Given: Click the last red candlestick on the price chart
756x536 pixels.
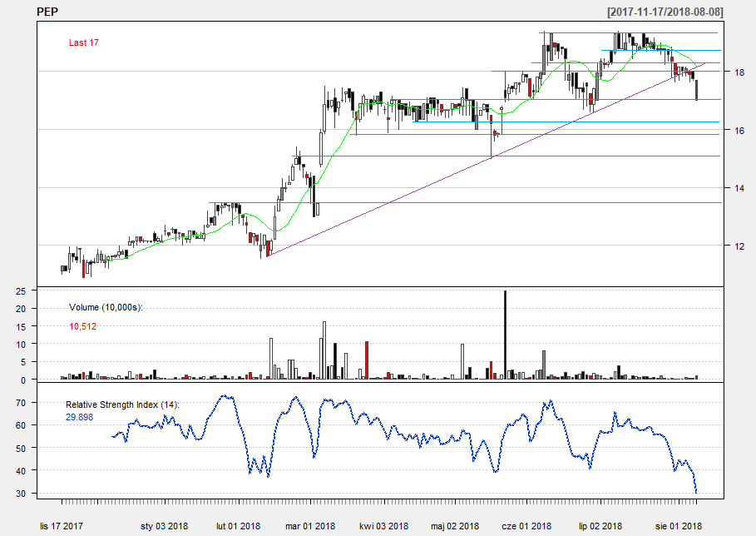Looking at the screenshot, I should point(696,90).
